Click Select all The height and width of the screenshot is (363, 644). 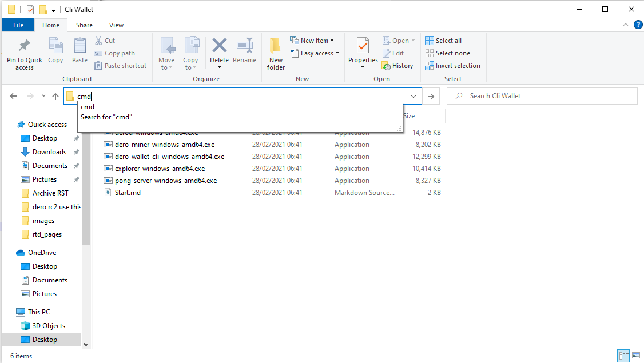coord(443,41)
